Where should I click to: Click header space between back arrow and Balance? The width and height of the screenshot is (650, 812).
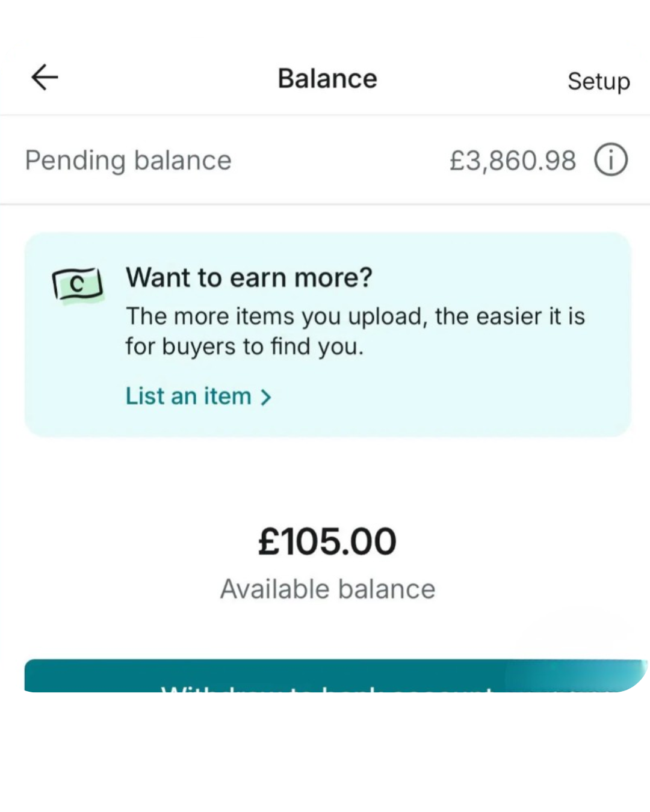click(x=162, y=78)
